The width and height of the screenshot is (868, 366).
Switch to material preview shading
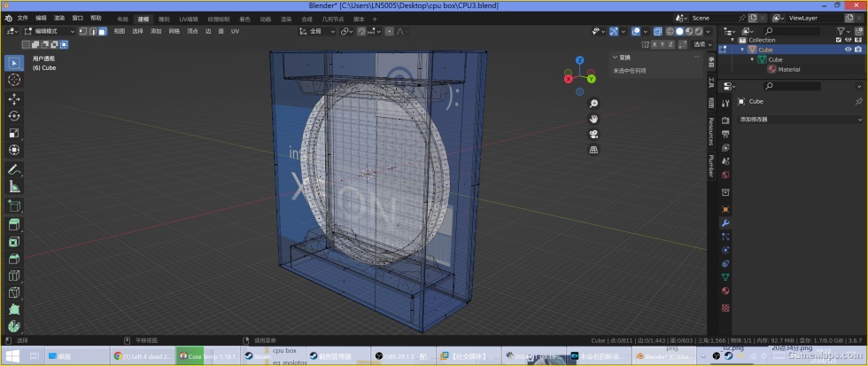click(689, 32)
